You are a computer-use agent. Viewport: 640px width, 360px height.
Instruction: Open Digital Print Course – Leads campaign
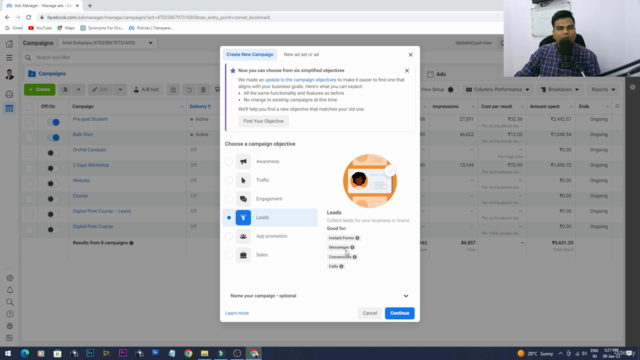click(x=102, y=211)
